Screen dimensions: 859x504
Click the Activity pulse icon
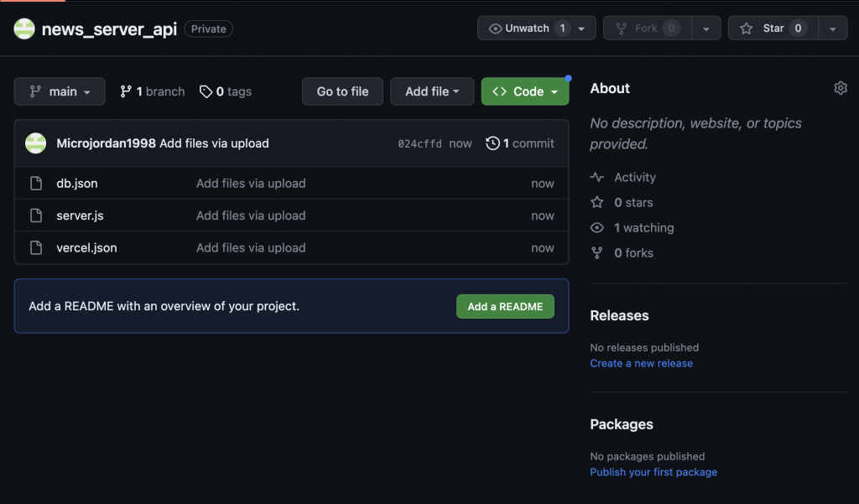click(x=597, y=177)
